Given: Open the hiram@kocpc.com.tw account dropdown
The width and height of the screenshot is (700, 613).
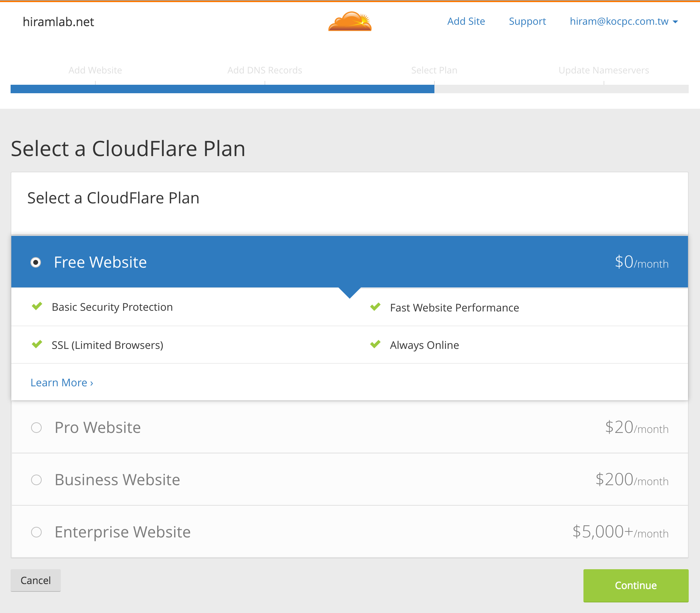Looking at the screenshot, I should 624,21.
